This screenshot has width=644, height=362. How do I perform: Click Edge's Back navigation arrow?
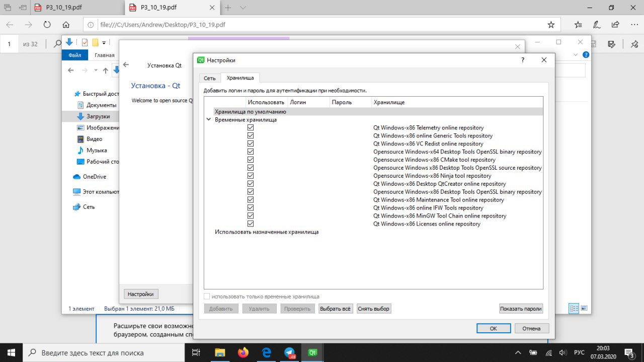(10, 24)
